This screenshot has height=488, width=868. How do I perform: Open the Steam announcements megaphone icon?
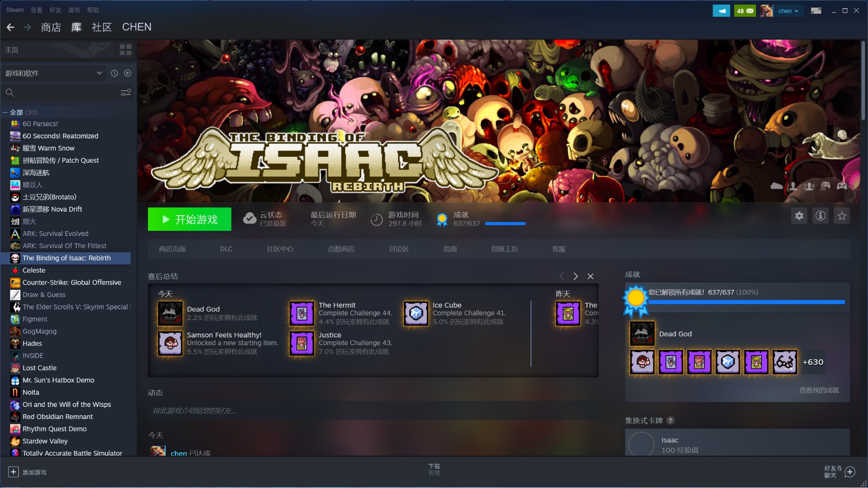[x=721, y=11]
